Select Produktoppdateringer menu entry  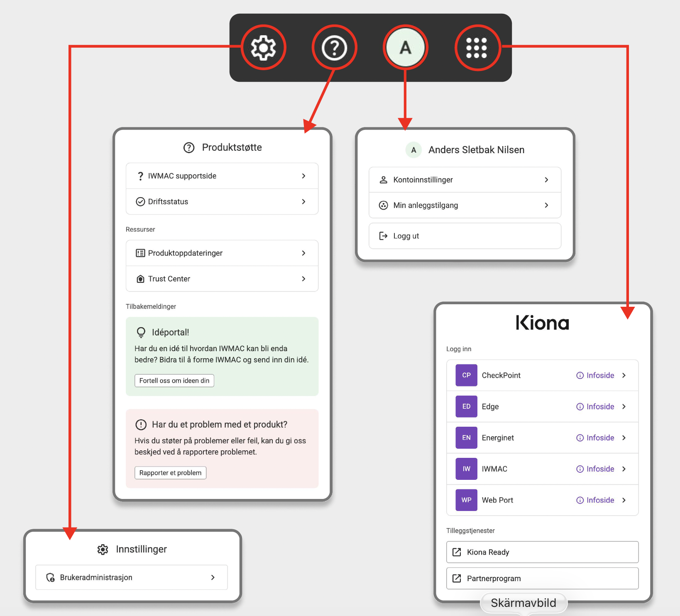pyautogui.click(x=222, y=253)
